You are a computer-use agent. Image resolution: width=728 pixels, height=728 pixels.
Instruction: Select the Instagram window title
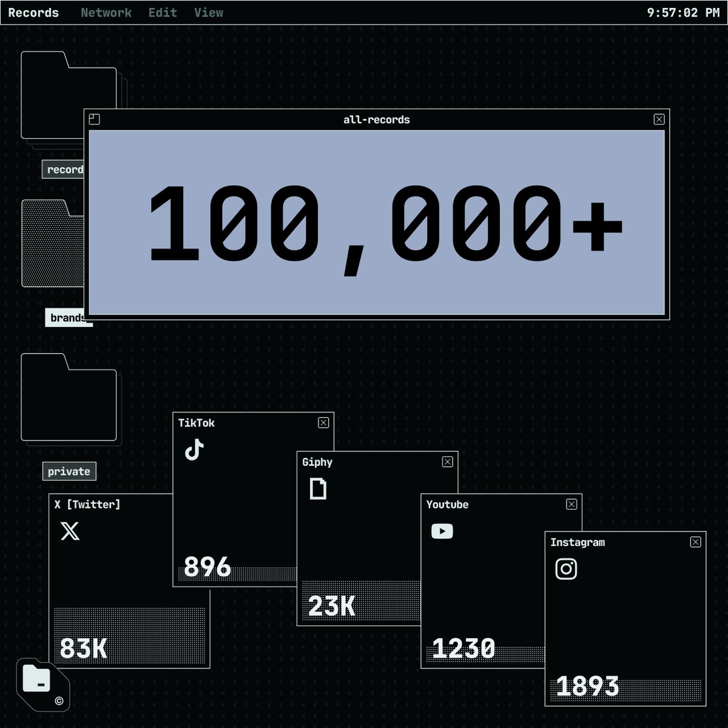point(578,542)
